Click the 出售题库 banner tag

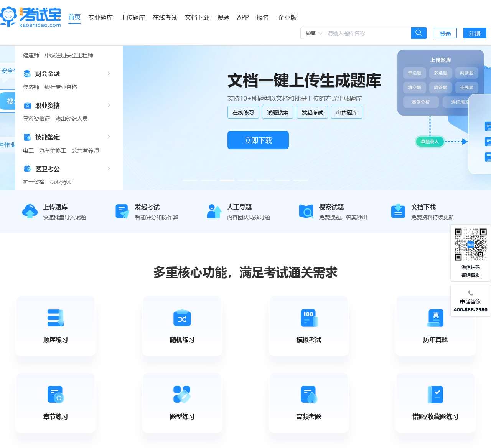(347, 112)
